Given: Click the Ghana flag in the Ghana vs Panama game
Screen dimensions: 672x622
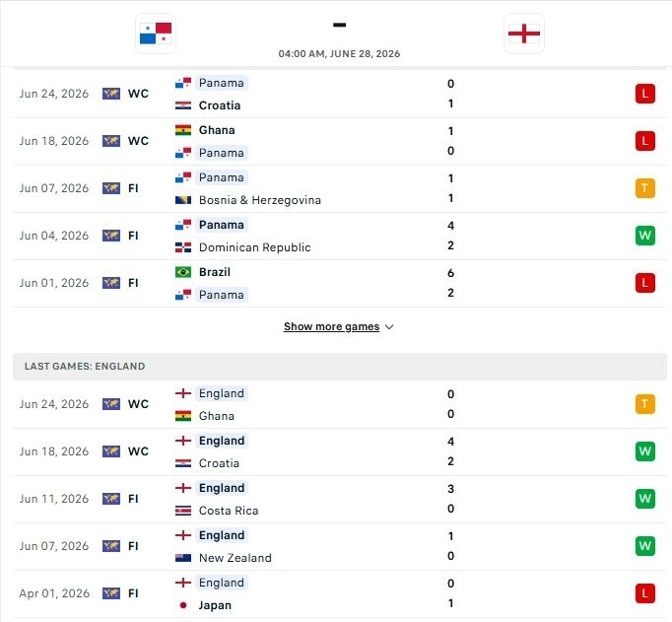Looking at the screenshot, I should point(183,130).
